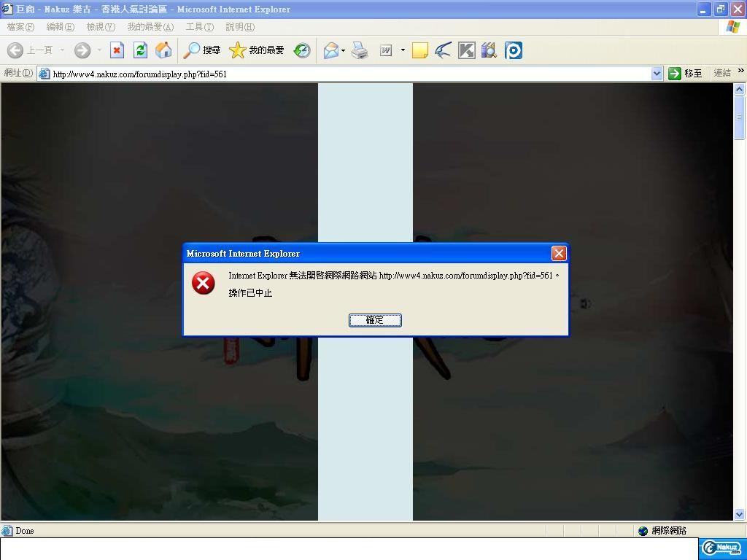This screenshot has width=747, height=560.
Task: Open the 搜尋 search panel
Action: [x=202, y=50]
